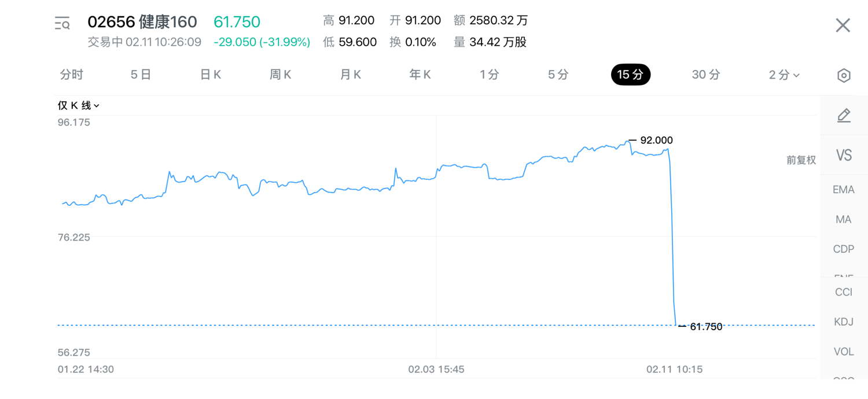Open chart settings hexagon icon
868x399 pixels.
tap(844, 75)
